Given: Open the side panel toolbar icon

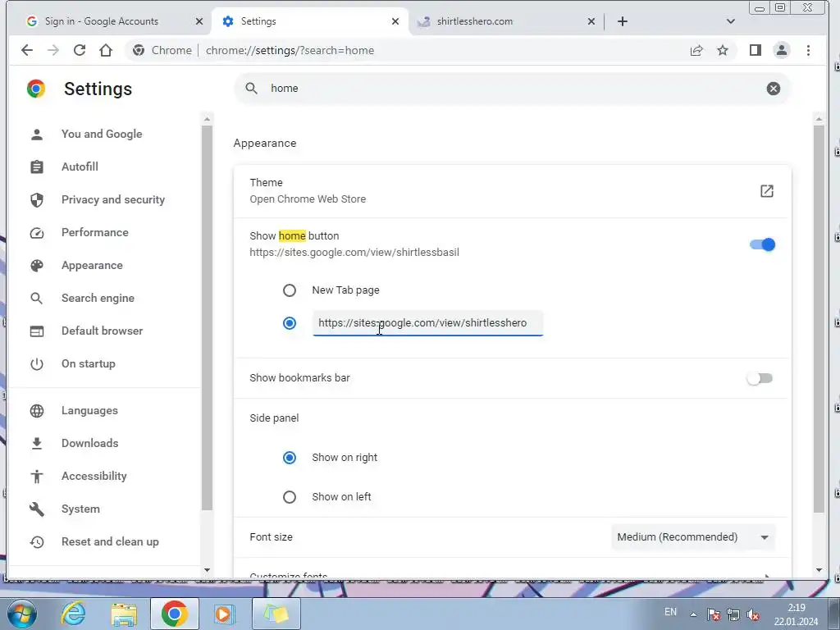Looking at the screenshot, I should coord(756,50).
